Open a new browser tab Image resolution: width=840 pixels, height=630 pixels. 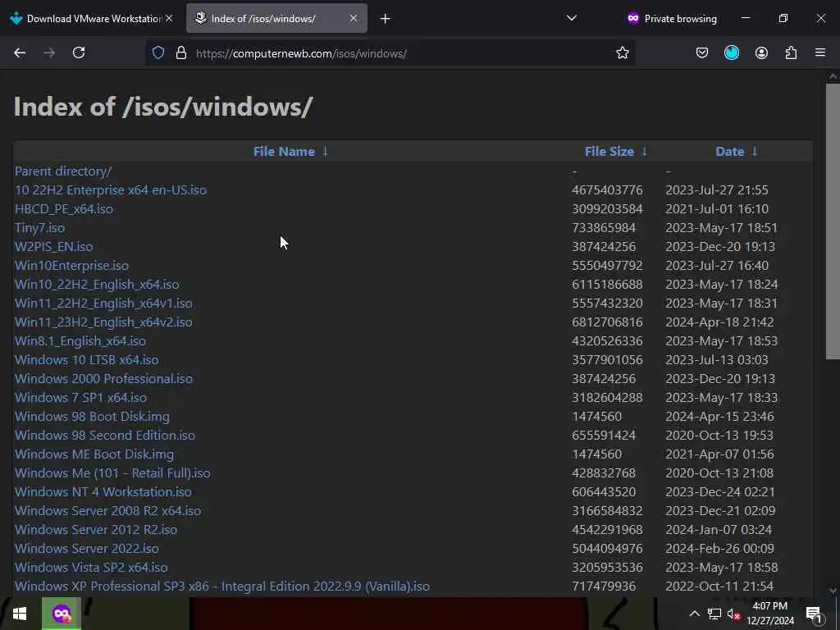[x=386, y=19]
